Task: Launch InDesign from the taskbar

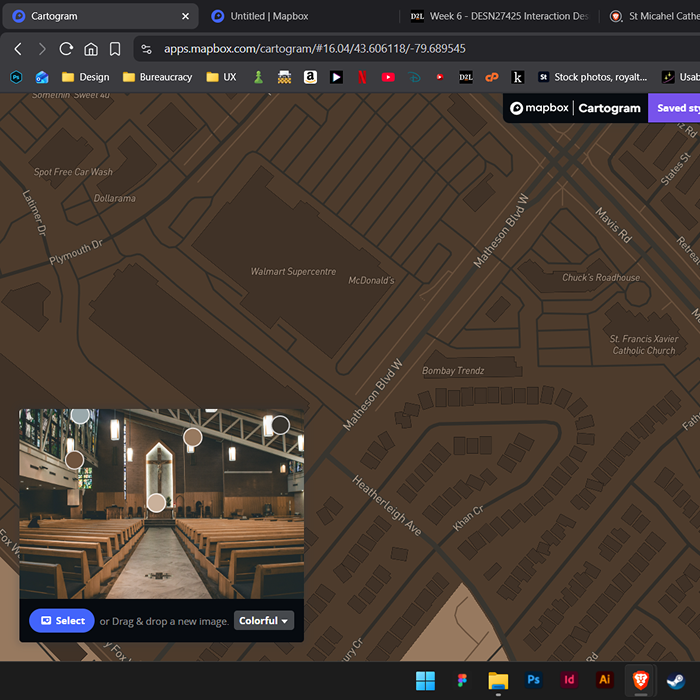Action: [569, 680]
